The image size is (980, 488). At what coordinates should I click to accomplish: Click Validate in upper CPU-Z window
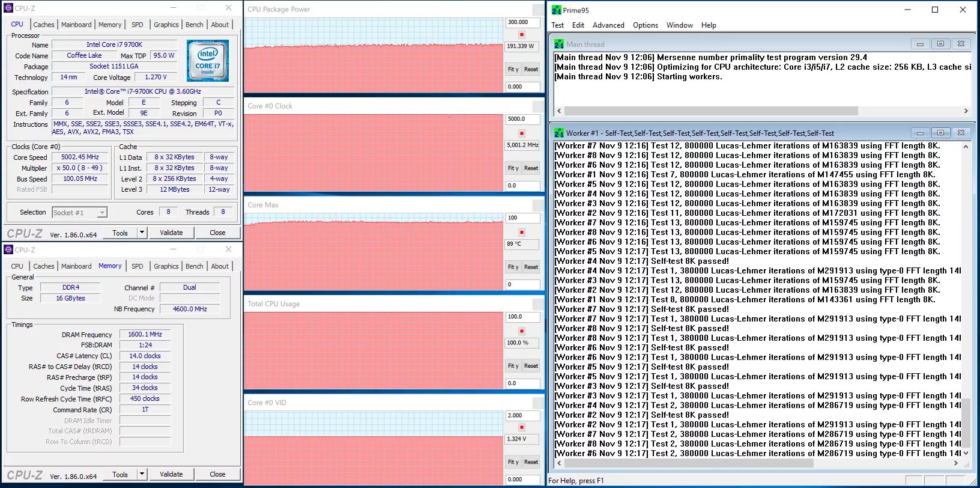[171, 233]
